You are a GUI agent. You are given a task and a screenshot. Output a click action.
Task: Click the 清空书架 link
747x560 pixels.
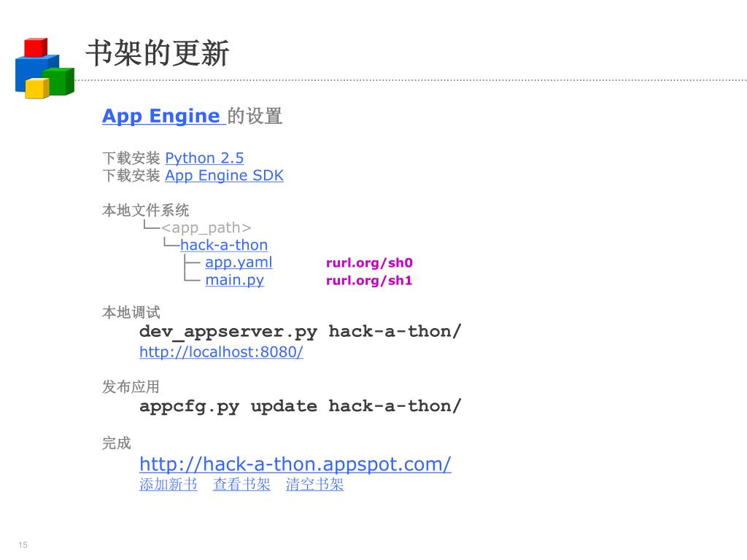(314, 484)
